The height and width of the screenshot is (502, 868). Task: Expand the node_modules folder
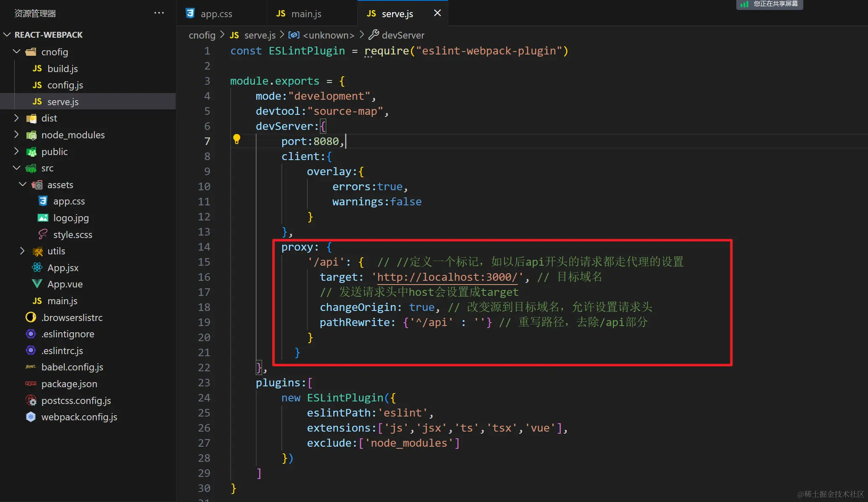pyautogui.click(x=16, y=135)
